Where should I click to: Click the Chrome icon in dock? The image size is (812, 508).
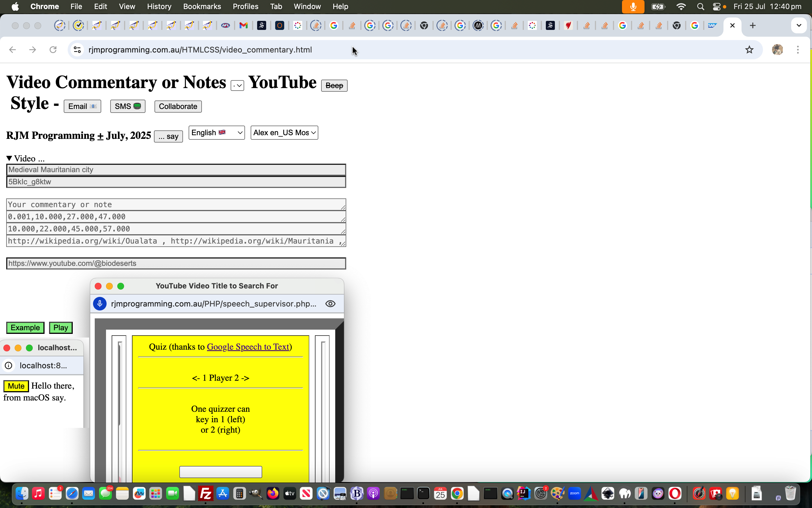pos(457,494)
